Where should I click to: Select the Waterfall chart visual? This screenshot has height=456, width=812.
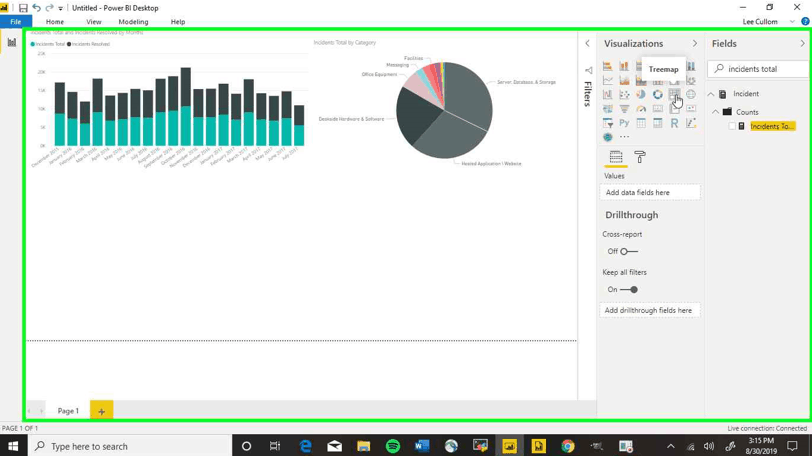coord(607,94)
